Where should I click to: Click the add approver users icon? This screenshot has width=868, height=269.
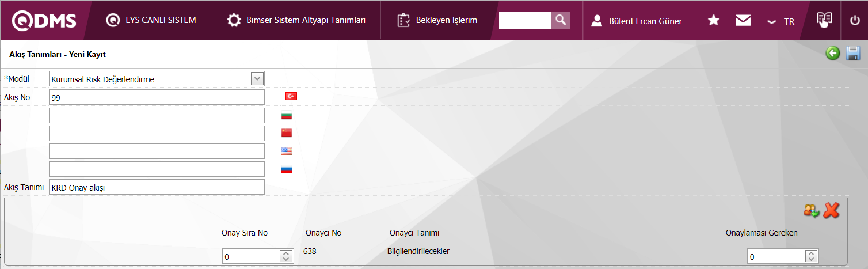coord(812,211)
